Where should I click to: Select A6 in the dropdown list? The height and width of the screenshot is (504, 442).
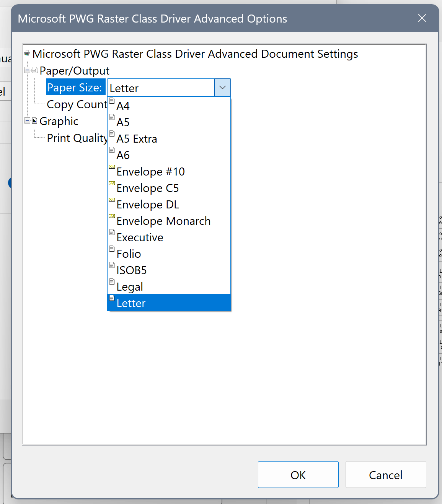point(169,155)
